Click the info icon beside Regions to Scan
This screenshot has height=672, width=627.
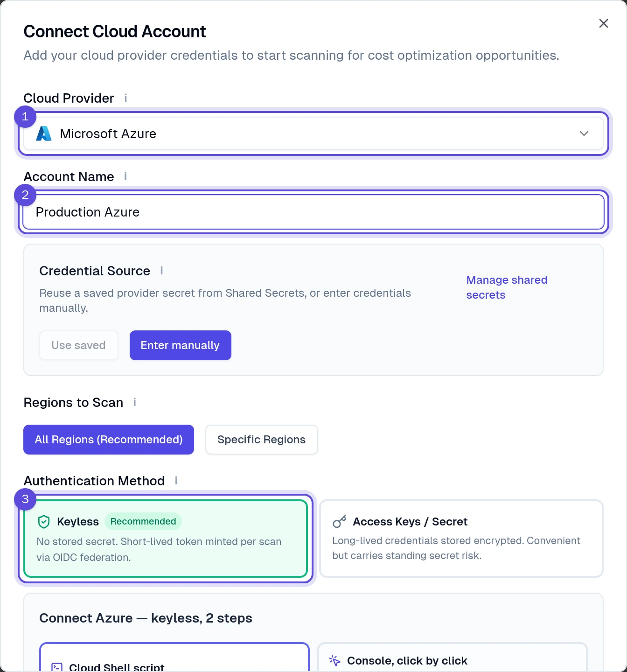click(x=135, y=402)
